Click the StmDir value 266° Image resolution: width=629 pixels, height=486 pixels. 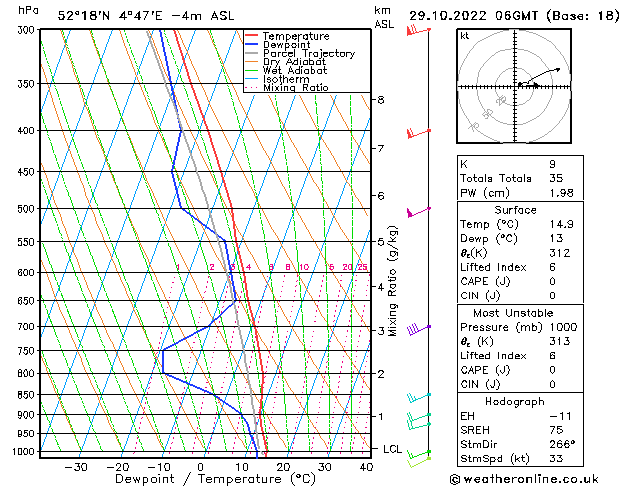[562, 445]
